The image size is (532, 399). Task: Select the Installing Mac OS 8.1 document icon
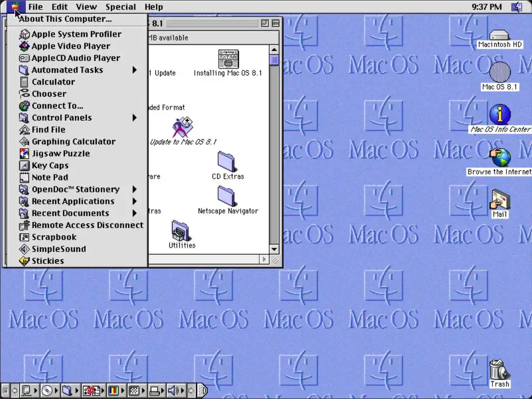tap(228, 59)
